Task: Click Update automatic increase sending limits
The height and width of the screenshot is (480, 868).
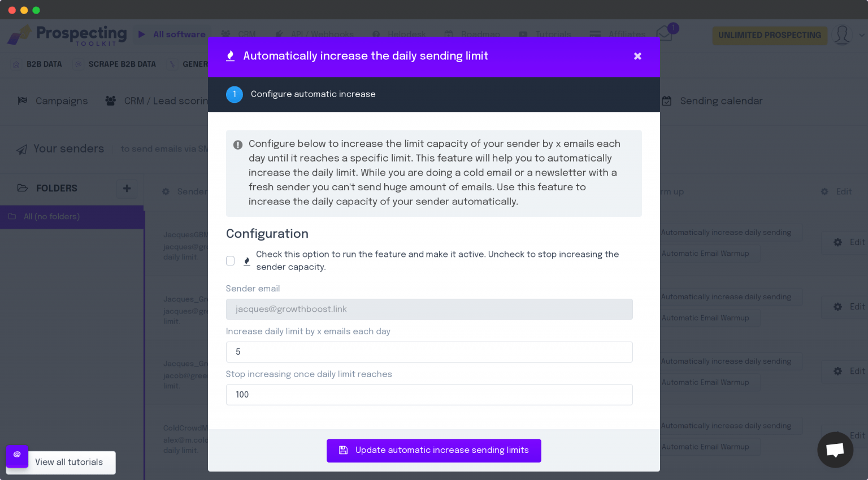Action: (433, 451)
